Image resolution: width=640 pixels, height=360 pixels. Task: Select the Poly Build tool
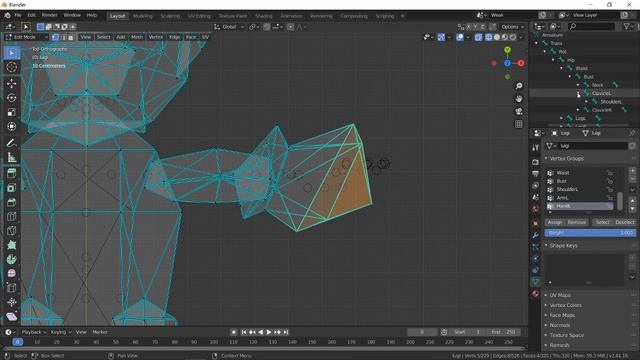coord(11,245)
